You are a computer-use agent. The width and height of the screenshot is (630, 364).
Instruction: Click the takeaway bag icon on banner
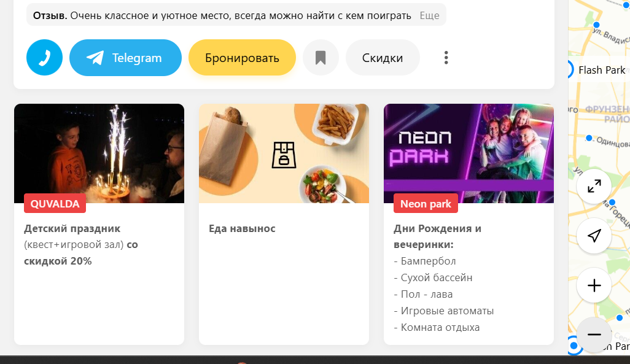[284, 154]
